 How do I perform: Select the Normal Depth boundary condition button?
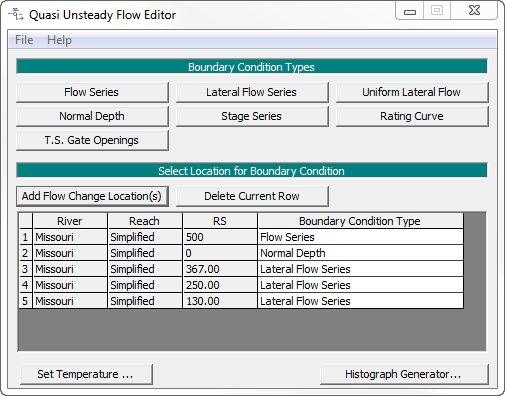(92, 116)
